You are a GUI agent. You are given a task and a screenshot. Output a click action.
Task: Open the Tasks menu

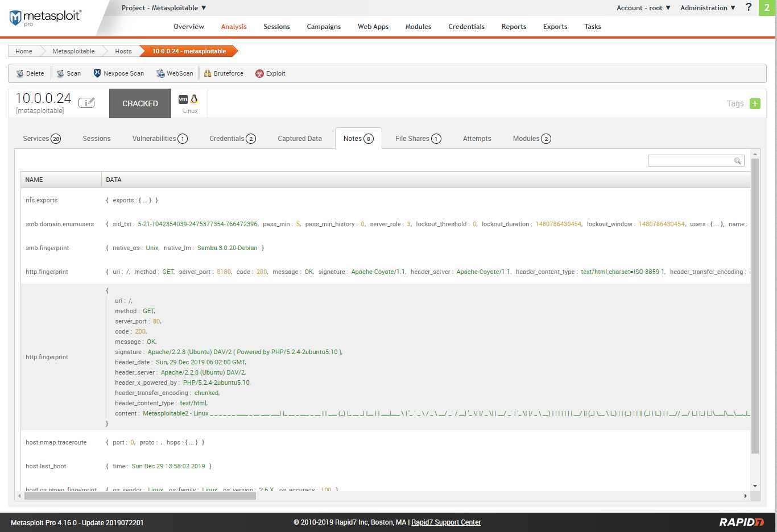click(593, 27)
